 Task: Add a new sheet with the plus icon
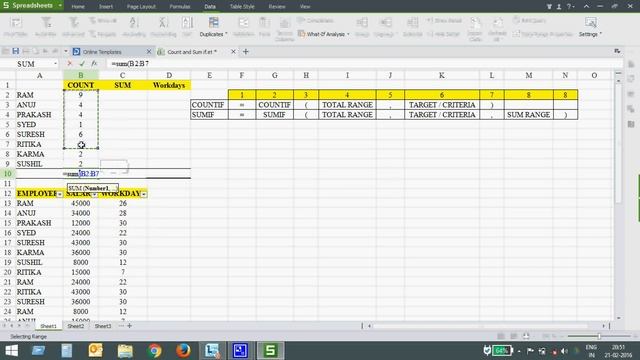coord(129,326)
